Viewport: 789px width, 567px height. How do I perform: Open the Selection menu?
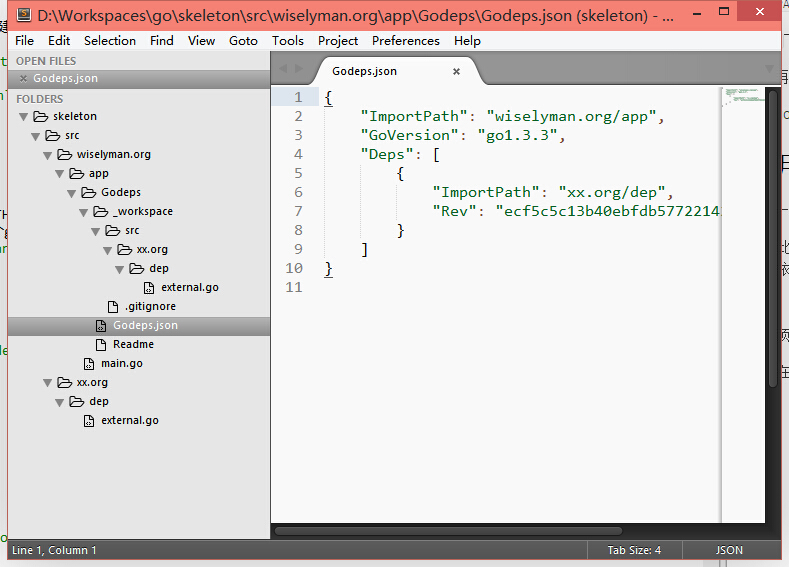click(110, 41)
